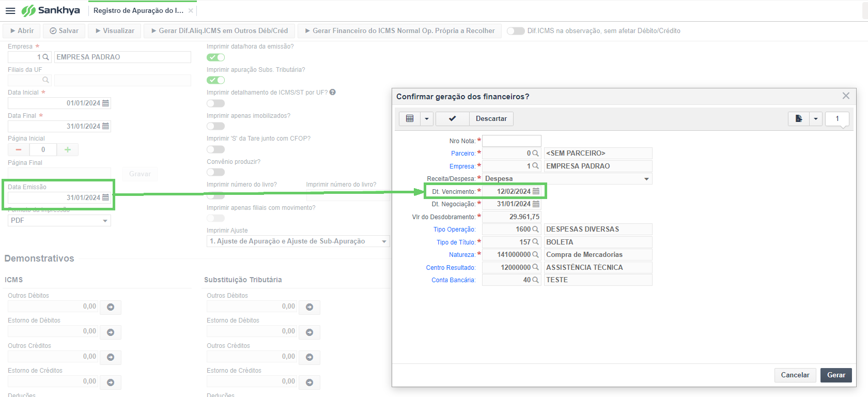The width and height of the screenshot is (868, 397).
Task: Open the hamburger main menu
Action: point(10,11)
